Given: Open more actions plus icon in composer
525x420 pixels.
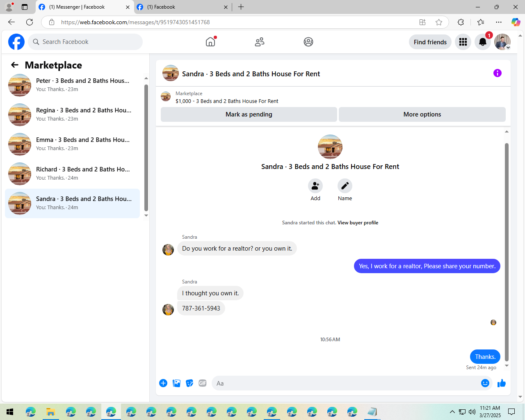Looking at the screenshot, I should click(x=163, y=383).
